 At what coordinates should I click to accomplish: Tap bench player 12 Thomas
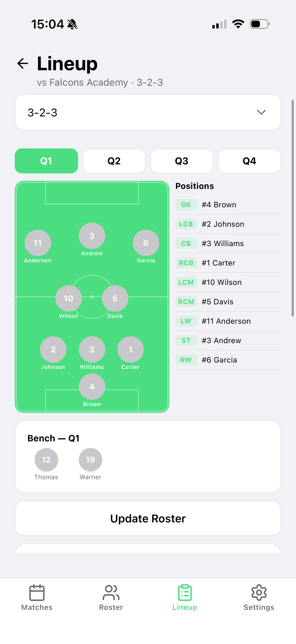[46, 460]
